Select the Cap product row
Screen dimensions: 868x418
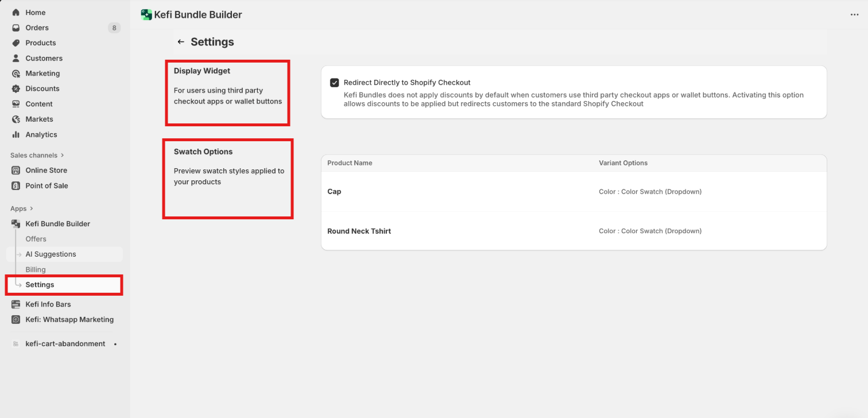[x=573, y=192]
